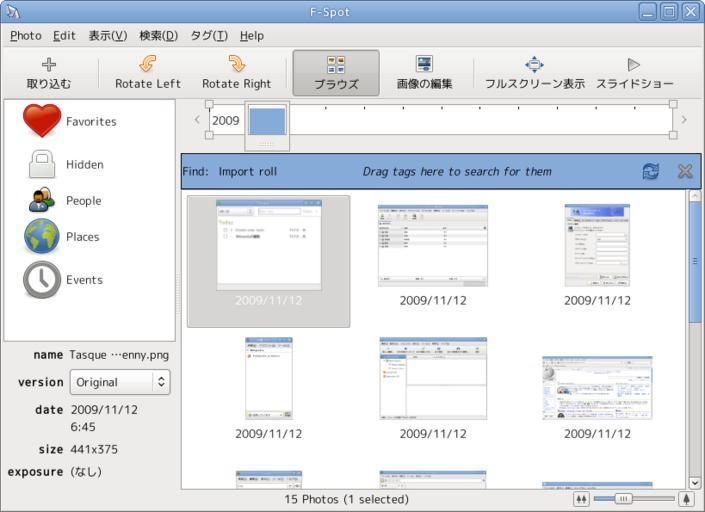Screen dimensions: 705x512
Task: Click the Events tag label
Action: pyautogui.click(x=84, y=281)
